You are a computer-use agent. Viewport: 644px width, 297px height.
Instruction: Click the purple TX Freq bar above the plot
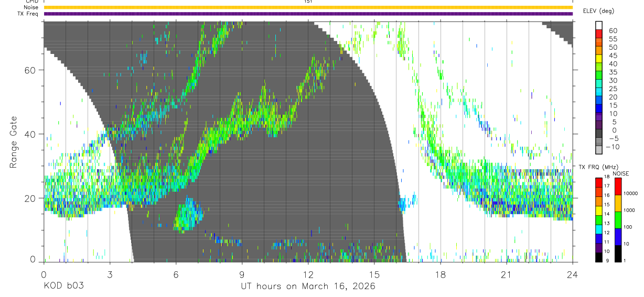(x=308, y=14)
